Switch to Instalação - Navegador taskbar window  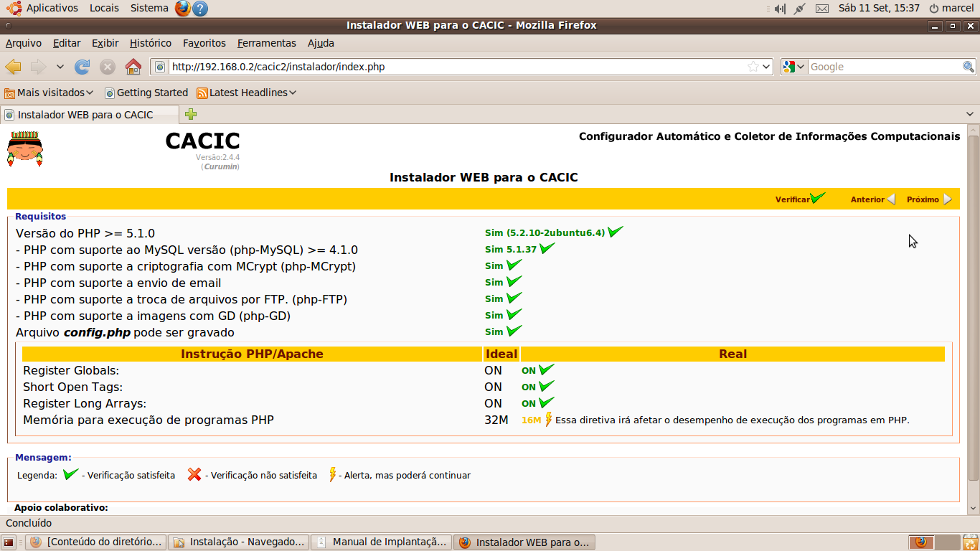point(239,542)
